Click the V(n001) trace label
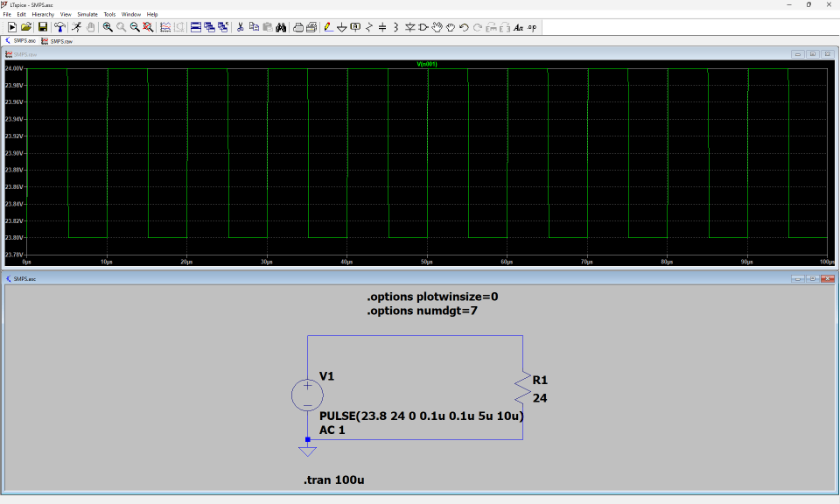This screenshot has height=504, width=840. click(427, 64)
